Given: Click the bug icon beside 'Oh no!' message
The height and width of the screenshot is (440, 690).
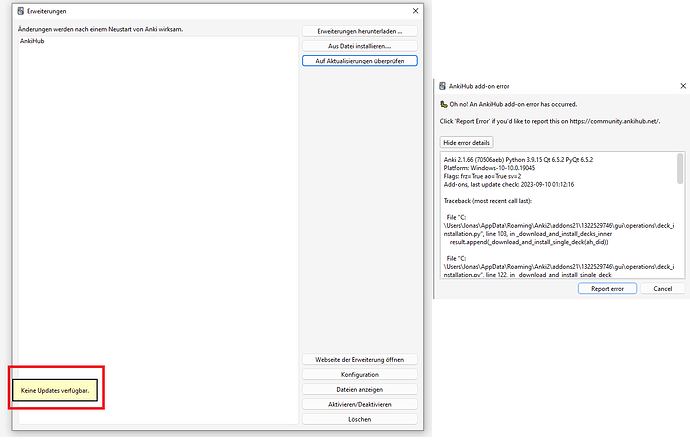Looking at the screenshot, I should click(444, 104).
